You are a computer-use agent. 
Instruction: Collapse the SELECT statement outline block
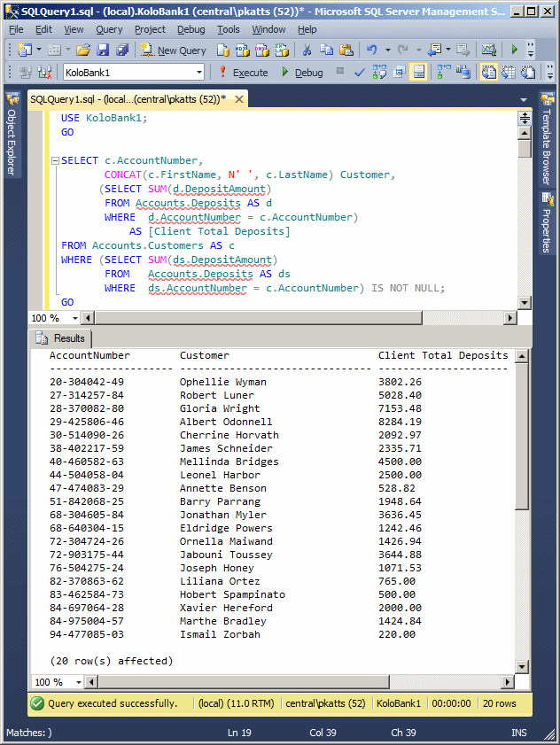point(55,160)
